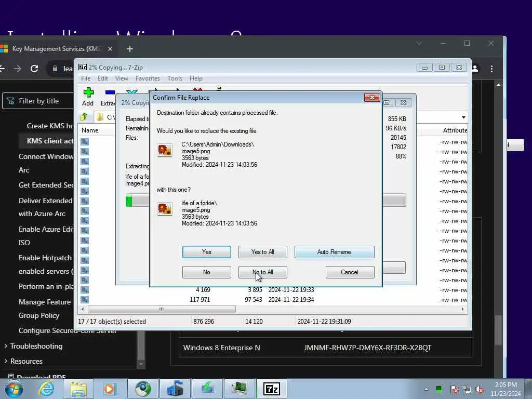The height and width of the screenshot is (399, 532).
Task: Open the browser three-dot menu
Action: (491, 69)
